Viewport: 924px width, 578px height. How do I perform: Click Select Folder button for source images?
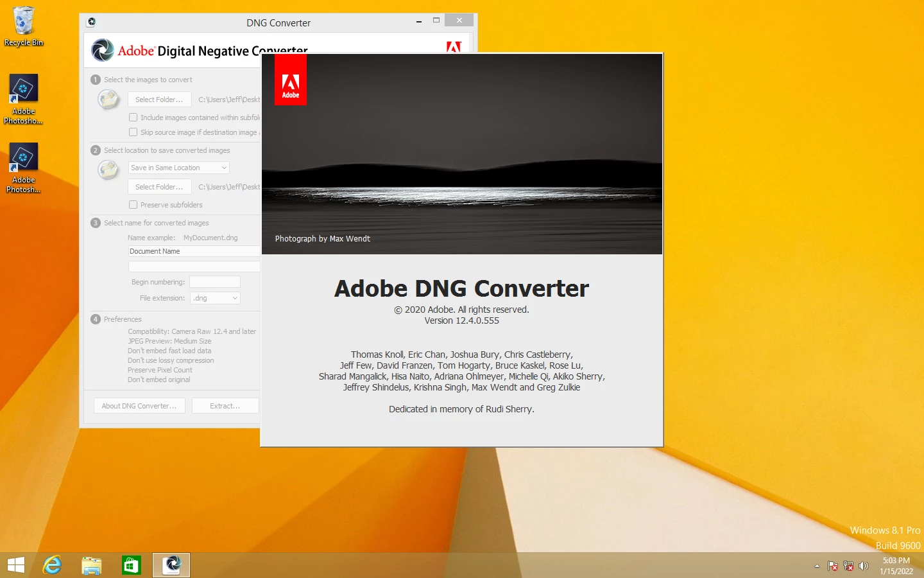point(159,100)
